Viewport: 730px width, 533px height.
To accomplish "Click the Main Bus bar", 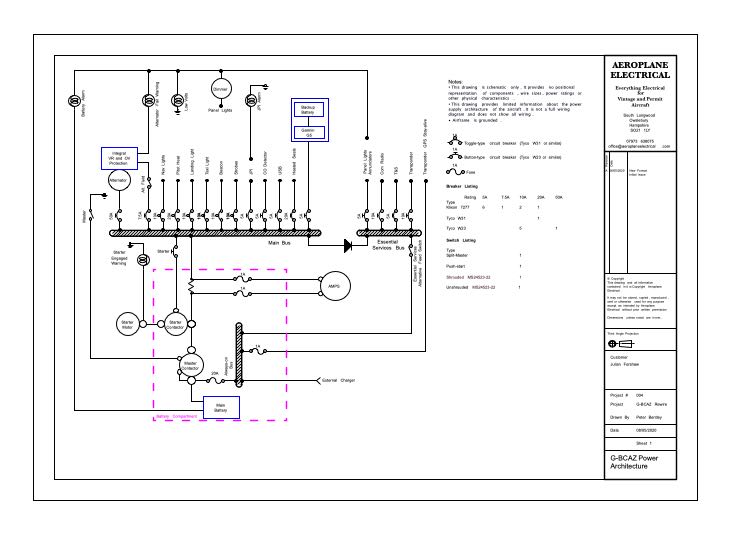I will (214, 232).
